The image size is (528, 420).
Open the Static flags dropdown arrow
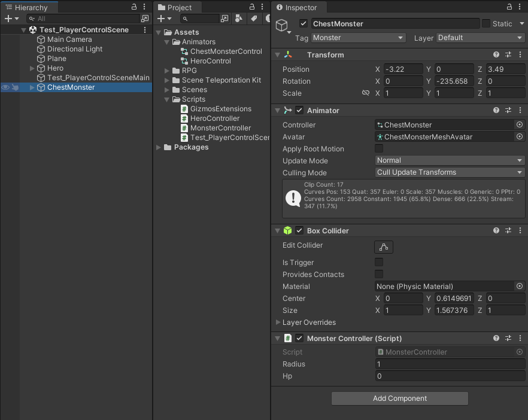point(521,23)
